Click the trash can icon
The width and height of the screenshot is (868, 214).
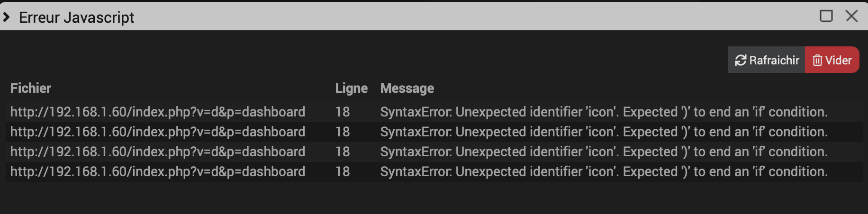[817, 61]
